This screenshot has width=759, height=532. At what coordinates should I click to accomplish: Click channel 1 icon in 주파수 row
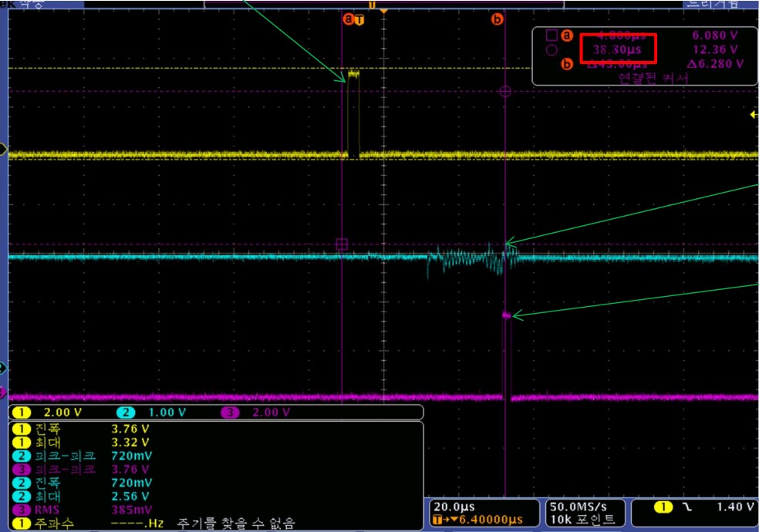tap(22, 524)
